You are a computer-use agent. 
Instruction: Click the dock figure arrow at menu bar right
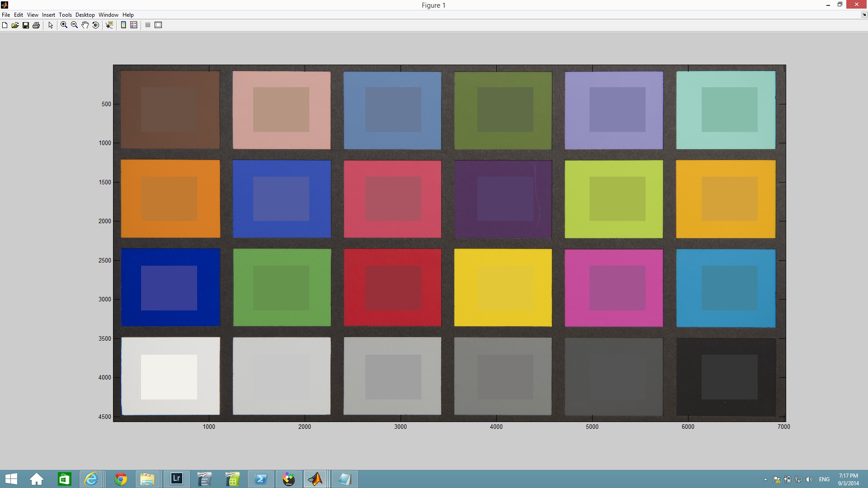(x=864, y=15)
